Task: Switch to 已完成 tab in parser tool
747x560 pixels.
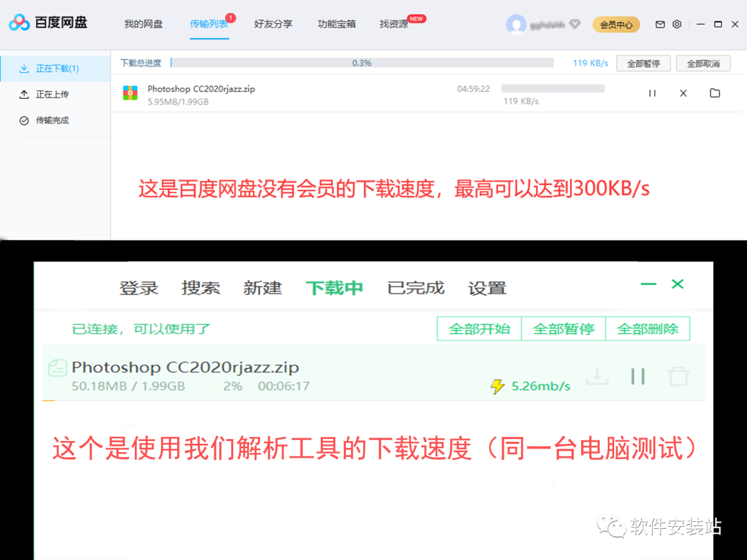Action: (416, 288)
